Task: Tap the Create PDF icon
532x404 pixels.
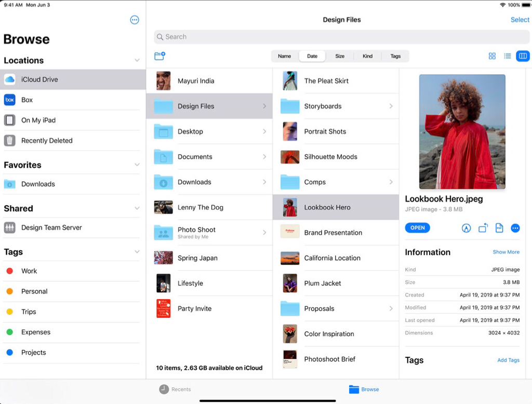Action: coord(499,228)
